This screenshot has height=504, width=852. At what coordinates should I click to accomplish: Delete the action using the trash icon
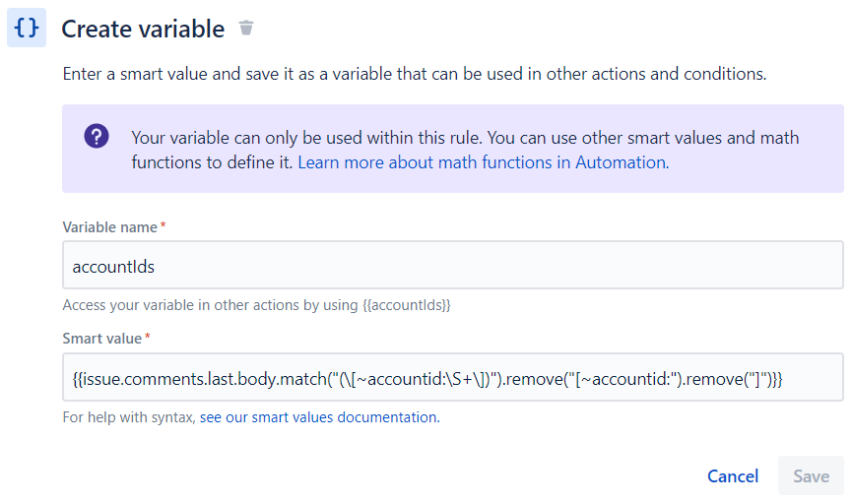[246, 28]
